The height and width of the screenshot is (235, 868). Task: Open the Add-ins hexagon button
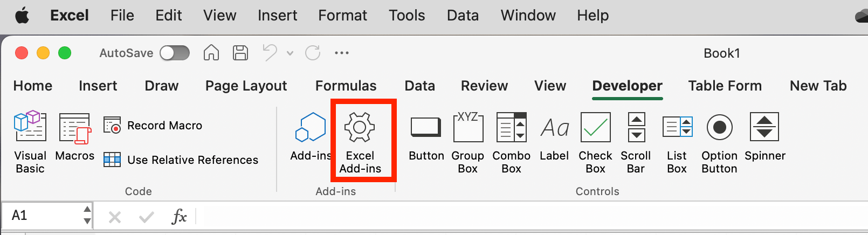[311, 137]
